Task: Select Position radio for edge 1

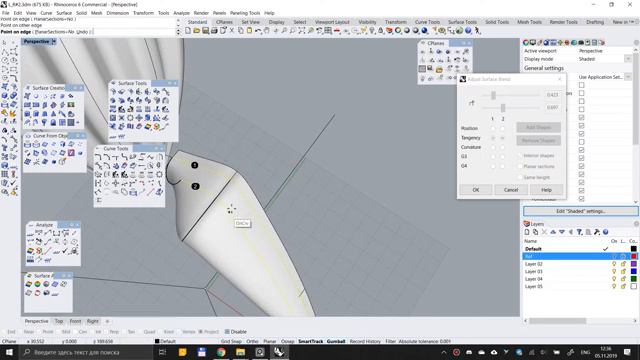Action: [x=493, y=128]
